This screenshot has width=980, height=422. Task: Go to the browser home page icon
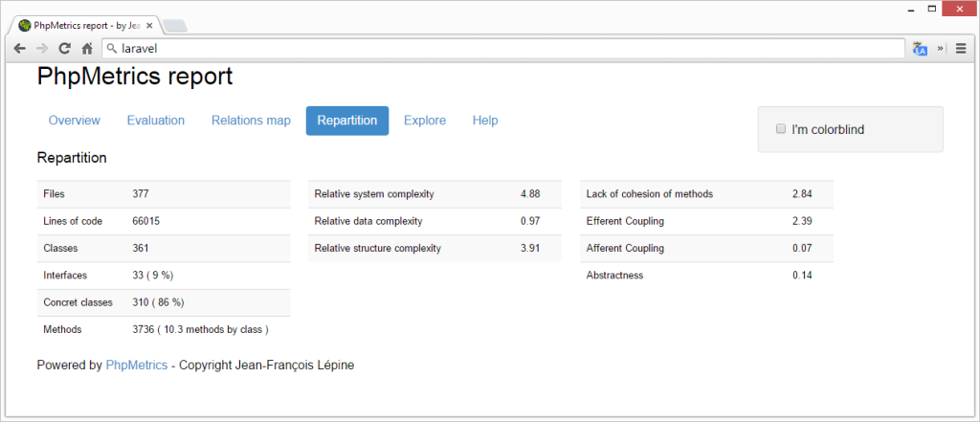(87, 49)
